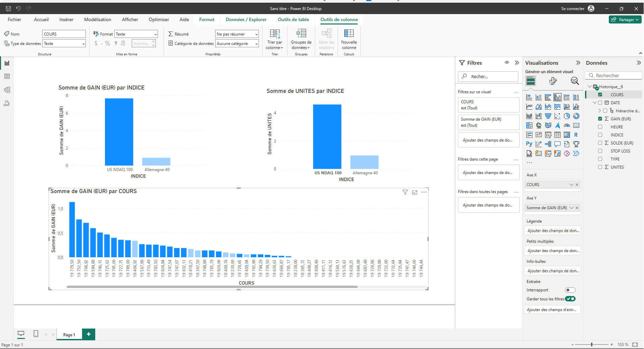This screenshot has height=349, width=644.
Task: Select the Python visual icon
Action: [x=529, y=144]
